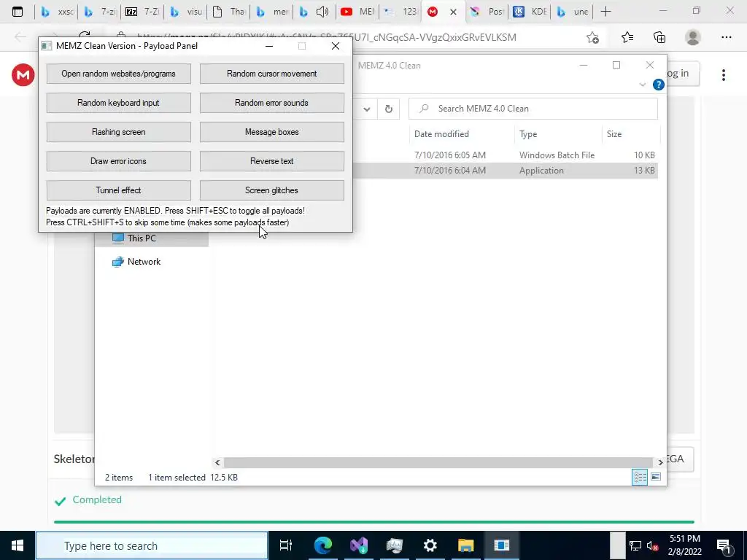Switch Explorer to details view icon
This screenshot has width=747, height=560.
coord(640,477)
